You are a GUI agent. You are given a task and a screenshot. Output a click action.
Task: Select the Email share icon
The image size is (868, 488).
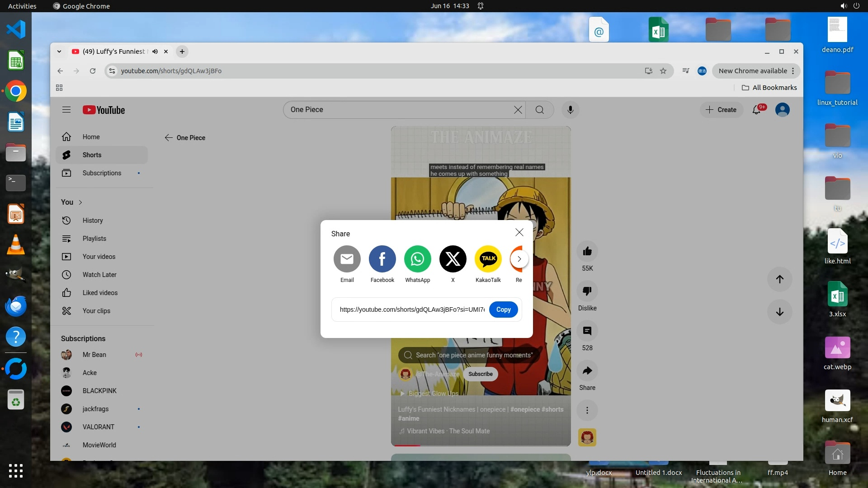347,259
